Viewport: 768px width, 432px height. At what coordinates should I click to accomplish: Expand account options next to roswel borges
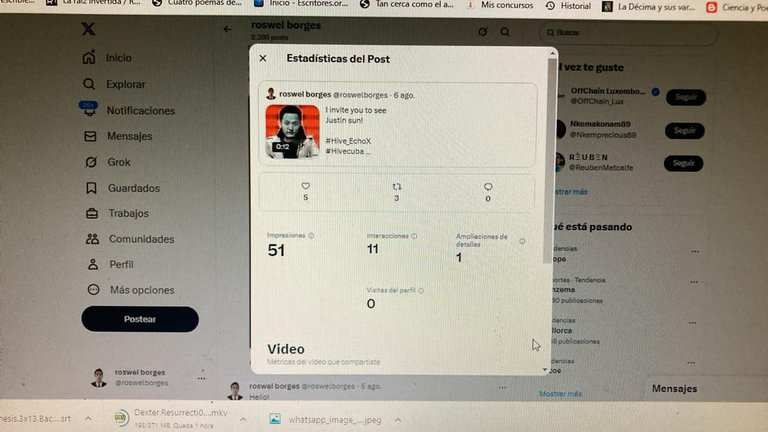201,378
